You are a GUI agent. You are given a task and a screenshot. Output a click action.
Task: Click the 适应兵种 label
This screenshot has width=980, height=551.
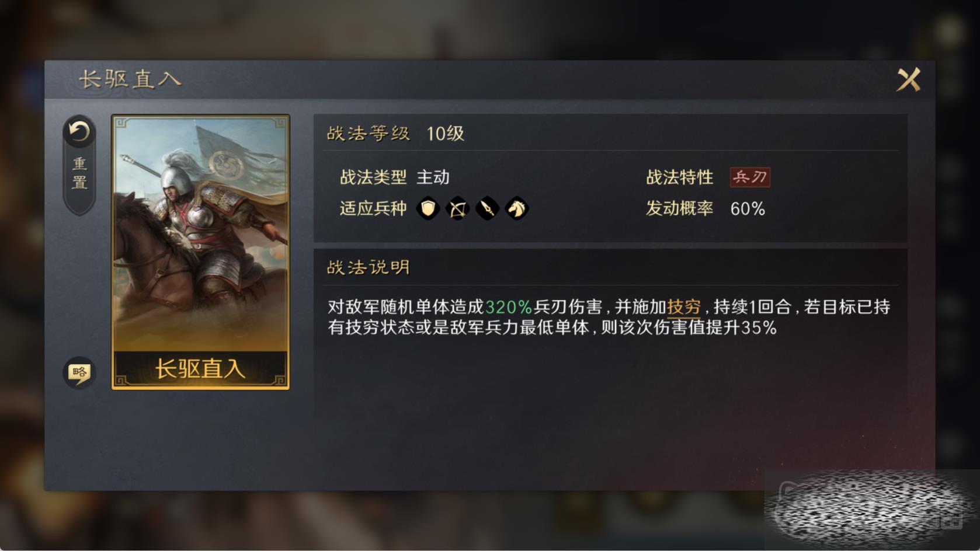373,208
